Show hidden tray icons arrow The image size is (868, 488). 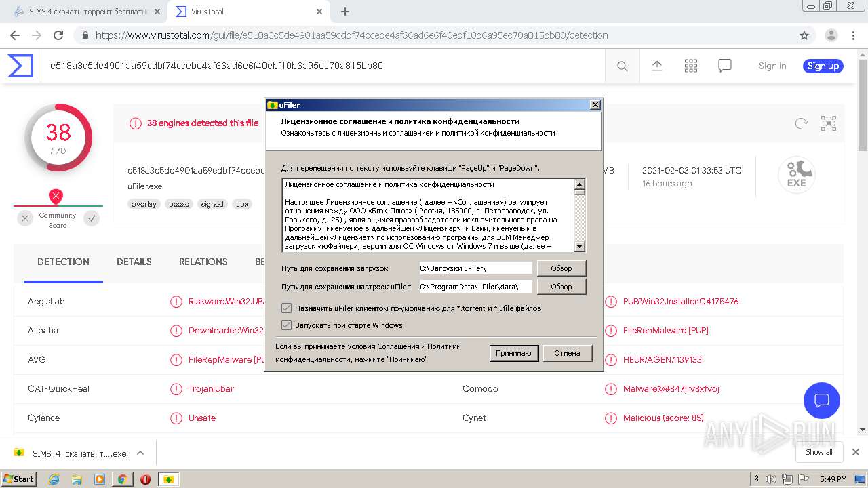pos(757,479)
